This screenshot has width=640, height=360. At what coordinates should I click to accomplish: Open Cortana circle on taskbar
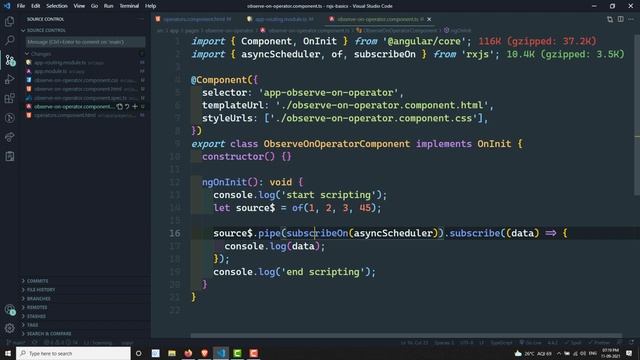pos(138,353)
